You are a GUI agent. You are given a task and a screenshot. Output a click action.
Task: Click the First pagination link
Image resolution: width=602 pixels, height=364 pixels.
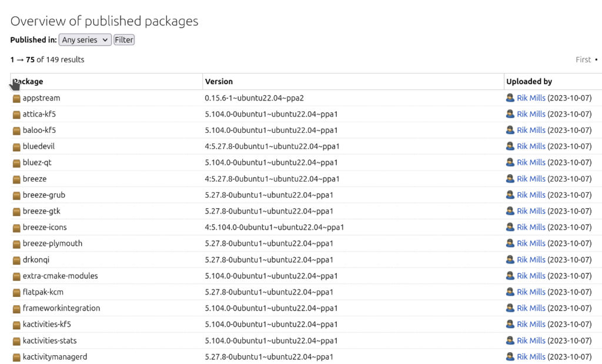coord(583,59)
